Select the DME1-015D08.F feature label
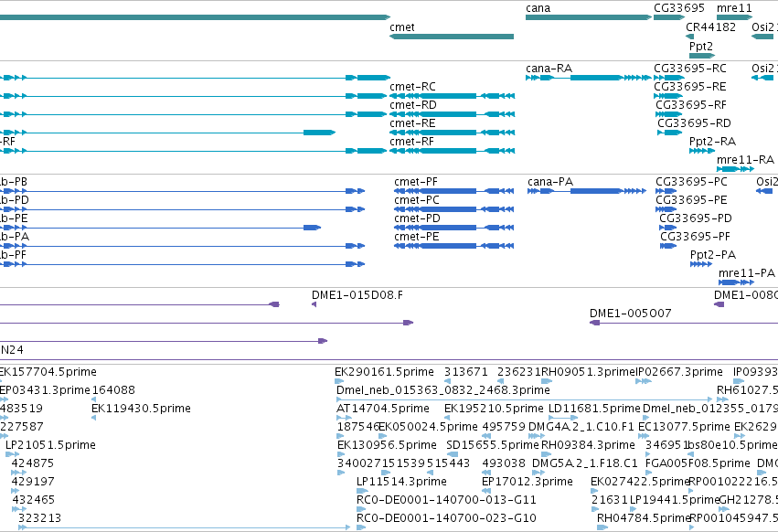 click(x=357, y=295)
